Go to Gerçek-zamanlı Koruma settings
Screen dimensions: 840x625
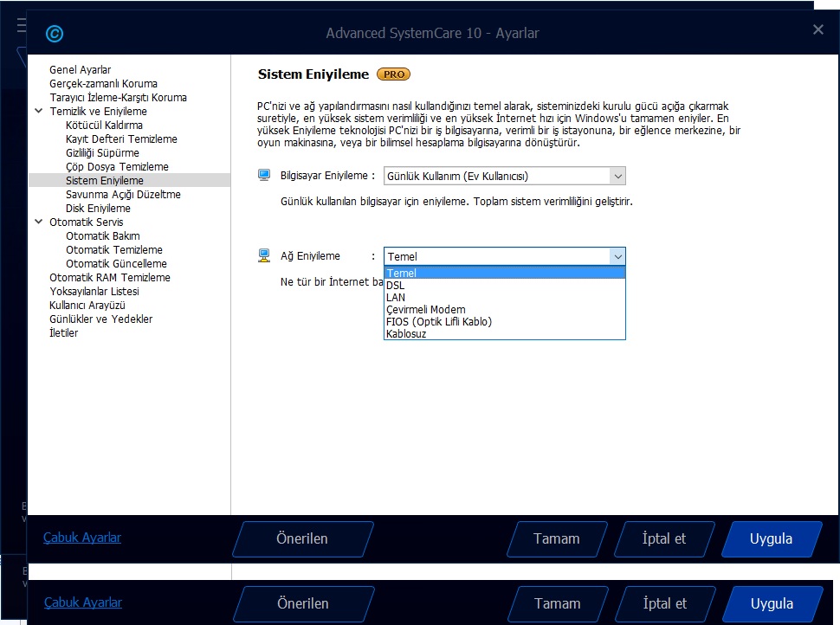pos(103,84)
